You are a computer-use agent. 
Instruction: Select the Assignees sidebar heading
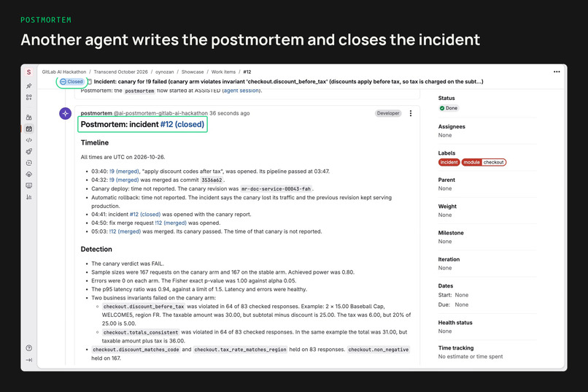pos(452,127)
